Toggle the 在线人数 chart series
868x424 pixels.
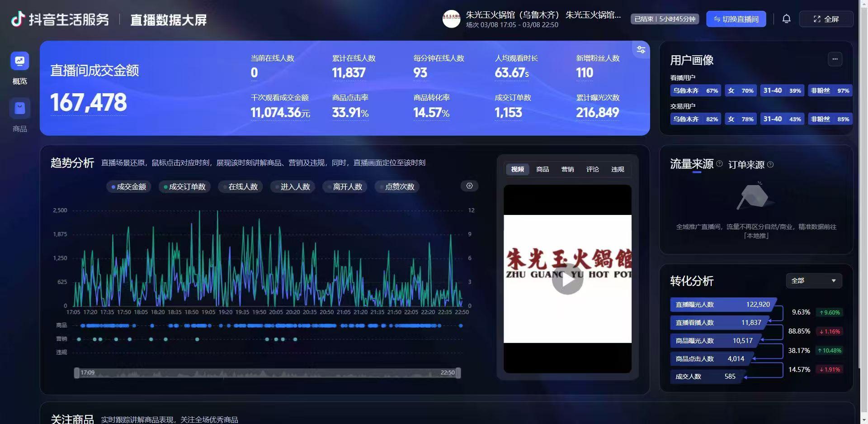240,187
